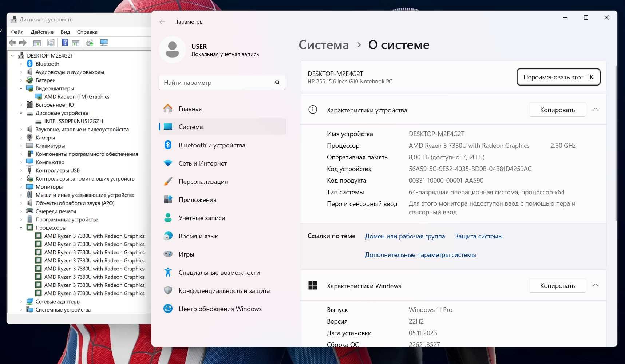Click the Windows Update sync arrows icon

click(x=168, y=309)
